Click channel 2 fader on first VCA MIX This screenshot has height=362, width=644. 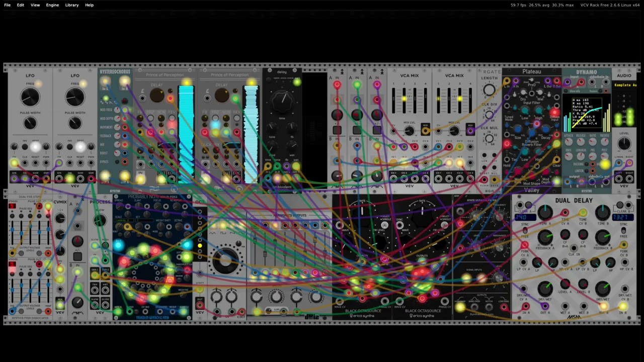[x=404, y=101]
